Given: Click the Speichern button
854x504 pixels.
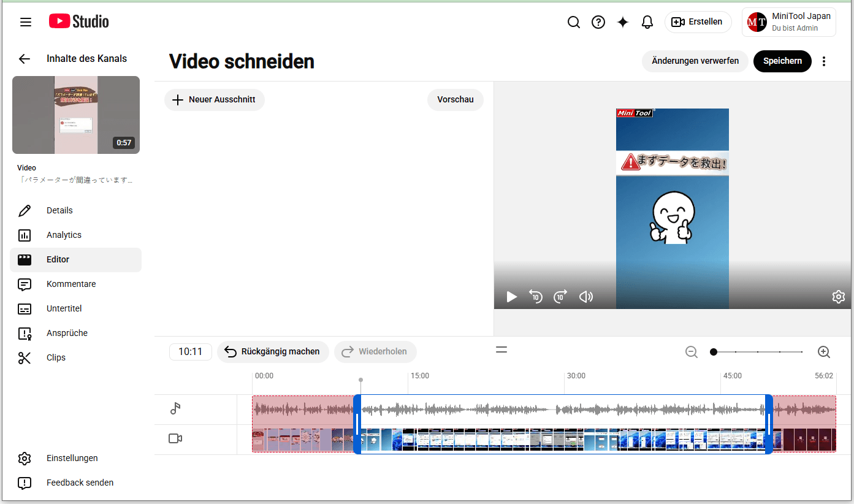Looking at the screenshot, I should click(x=782, y=61).
